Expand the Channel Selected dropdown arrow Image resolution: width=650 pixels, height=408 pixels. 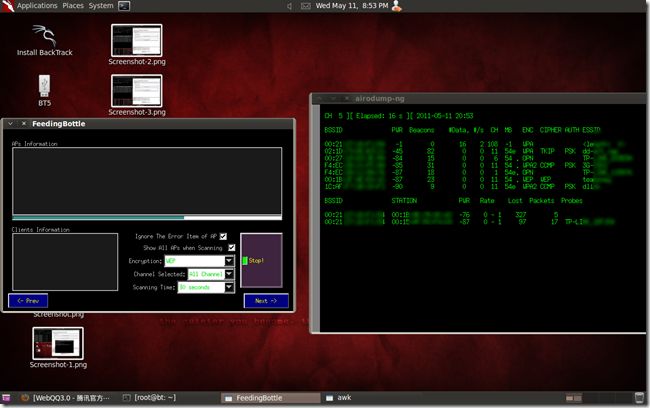[229, 274]
